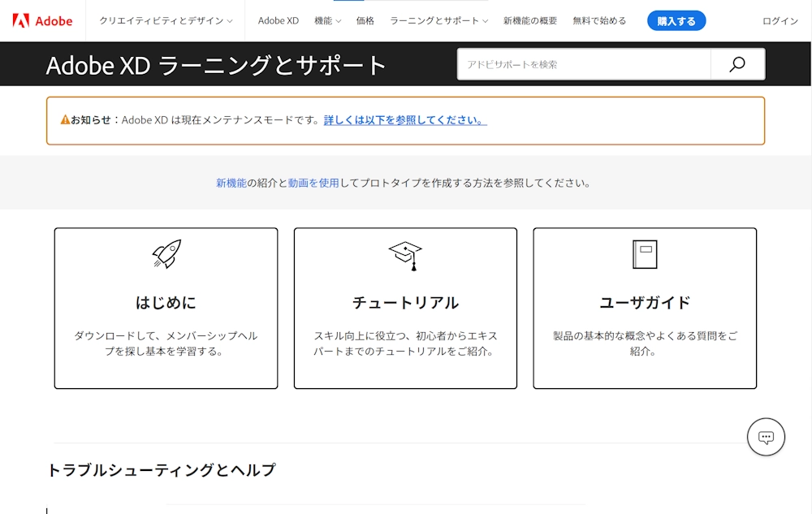Viewport: 812px width, 514px height.
Task: Click 無料で始める in the top navigation
Action: click(x=599, y=21)
